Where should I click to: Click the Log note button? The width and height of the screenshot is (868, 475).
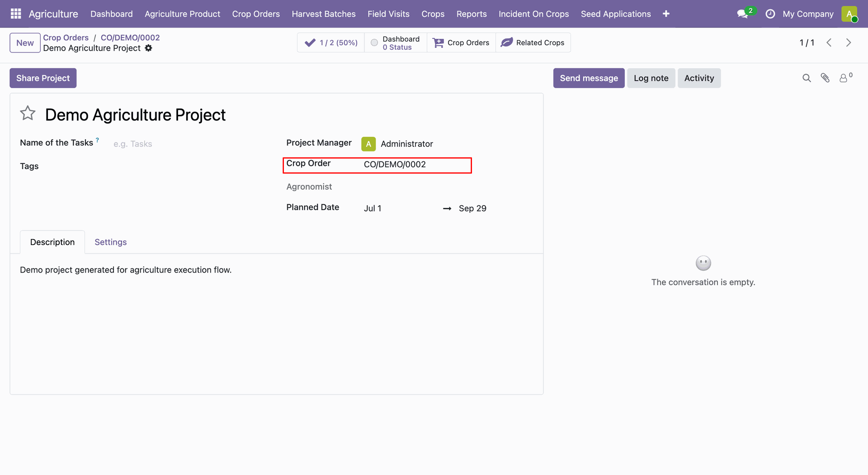click(x=651, y=78)
